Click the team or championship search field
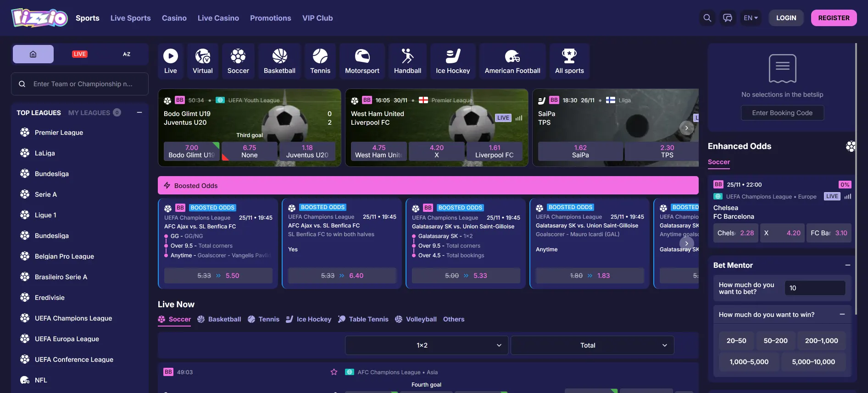868x393 pixels. click(x=83, y=84)
